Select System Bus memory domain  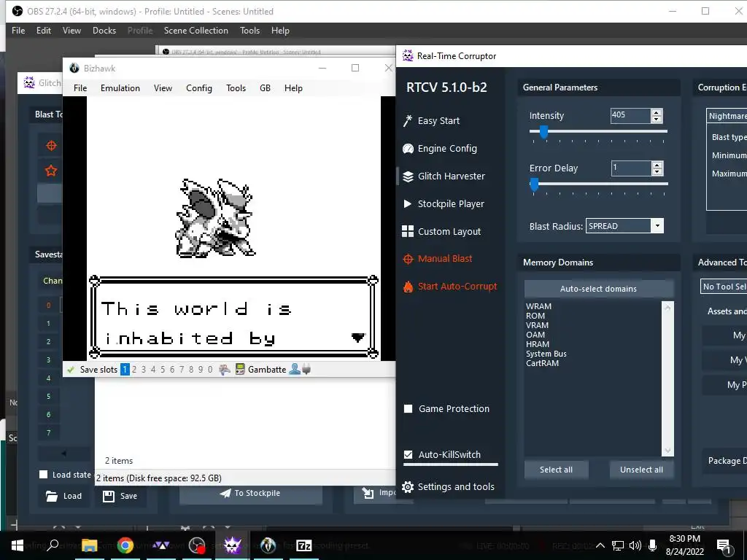(x=546, y=354)
